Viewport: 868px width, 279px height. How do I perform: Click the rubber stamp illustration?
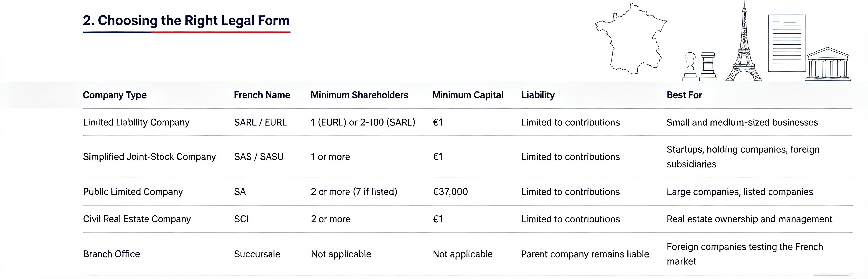point(690,67)
